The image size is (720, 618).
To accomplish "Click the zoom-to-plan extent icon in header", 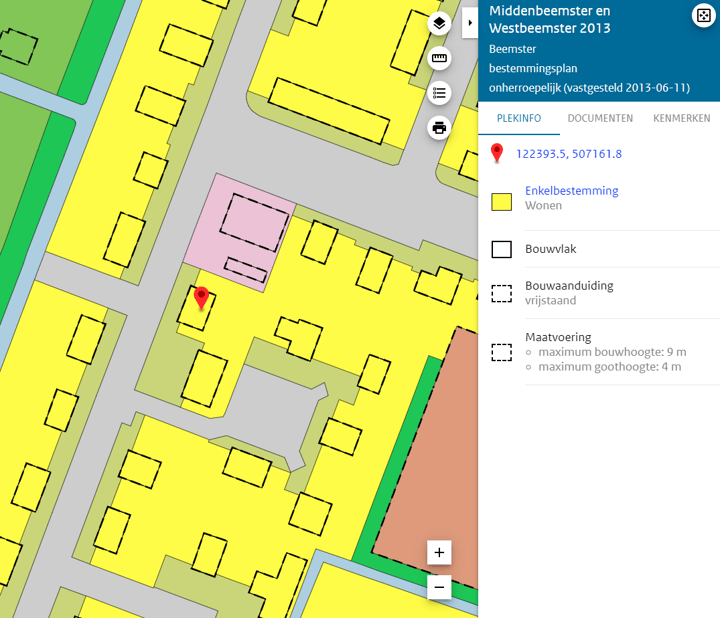I will [703, 15].
